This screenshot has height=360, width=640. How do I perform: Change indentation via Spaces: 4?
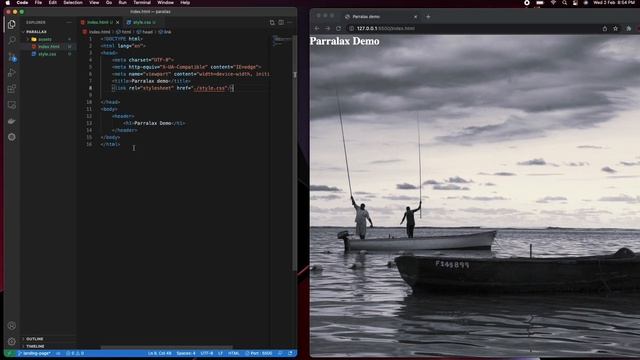[186, 353]
